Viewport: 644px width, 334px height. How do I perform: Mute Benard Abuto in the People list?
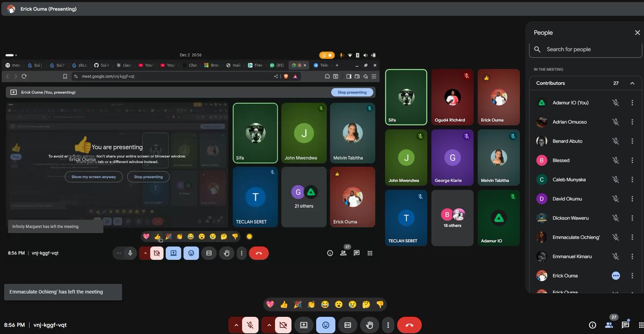(616, 141)
